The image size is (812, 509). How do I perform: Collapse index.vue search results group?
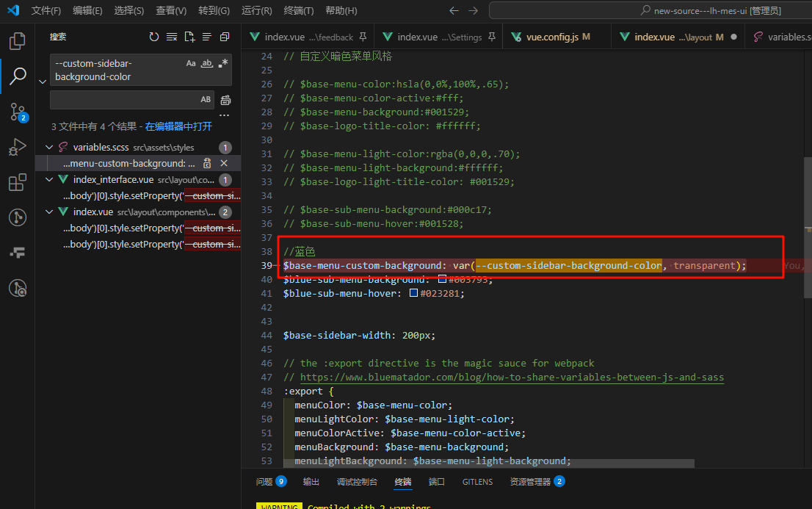coord(49,212)
